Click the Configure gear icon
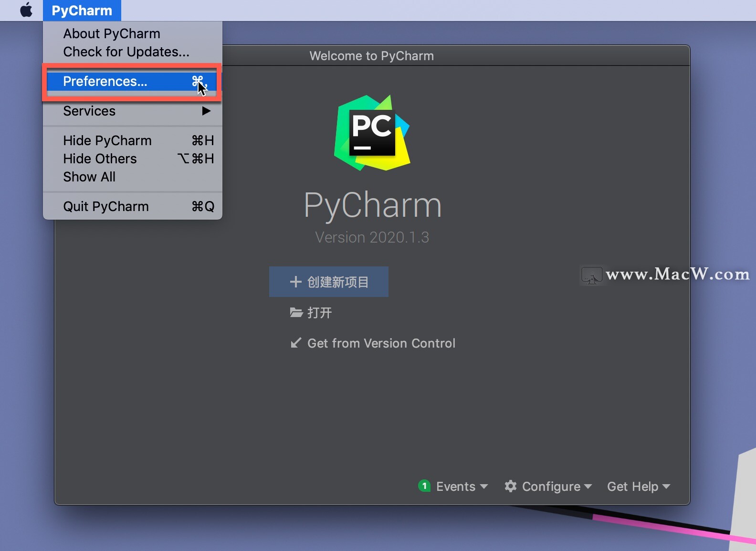Viewport: 756px width, 551px height. [x=511, y=486]
